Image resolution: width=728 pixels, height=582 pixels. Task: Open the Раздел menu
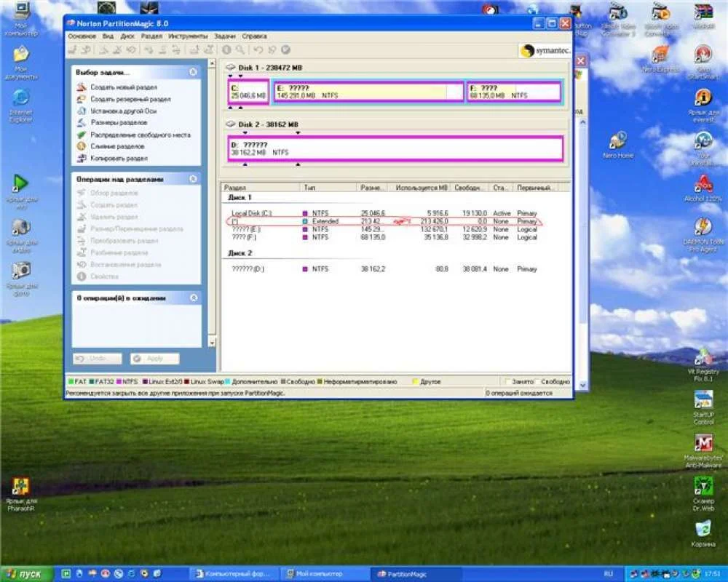(x=151, y=36)
